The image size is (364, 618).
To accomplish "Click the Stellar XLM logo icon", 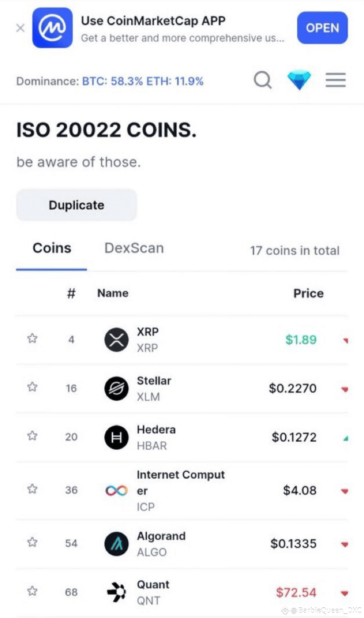I will [x=117, y=389].
